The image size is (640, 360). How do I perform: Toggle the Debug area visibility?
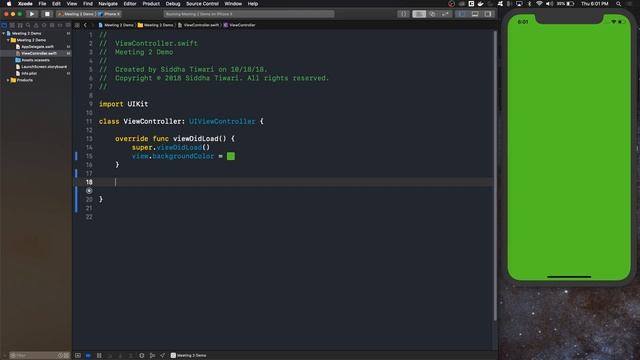(475, 14)
